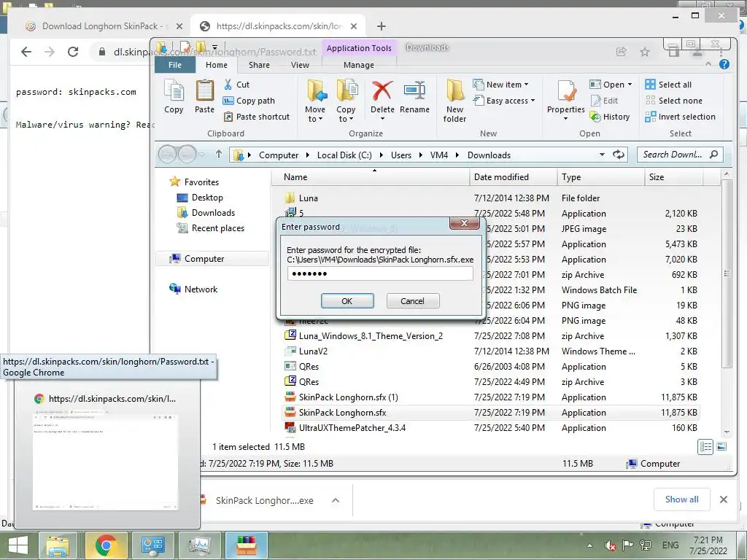Cancel the Enter password dialog

pyautogui.click(x=413, y=301)
